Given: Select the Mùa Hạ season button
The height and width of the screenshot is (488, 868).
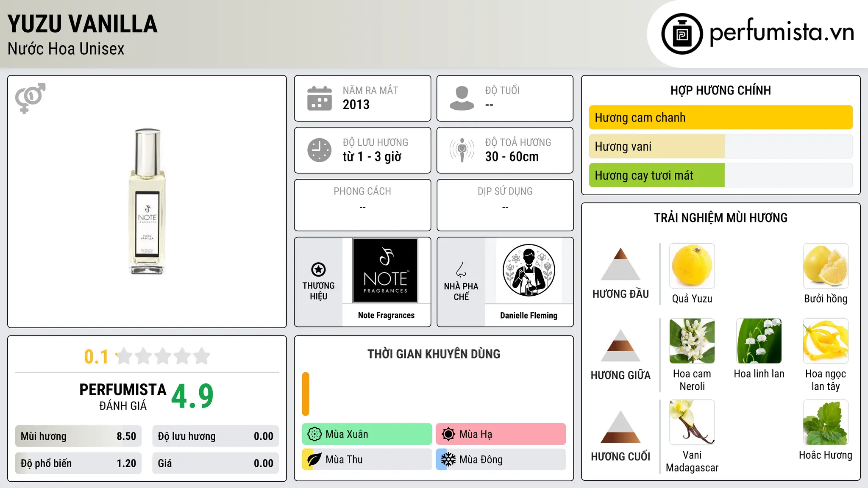Looking at the screenshot, I should tap(501, 434).
